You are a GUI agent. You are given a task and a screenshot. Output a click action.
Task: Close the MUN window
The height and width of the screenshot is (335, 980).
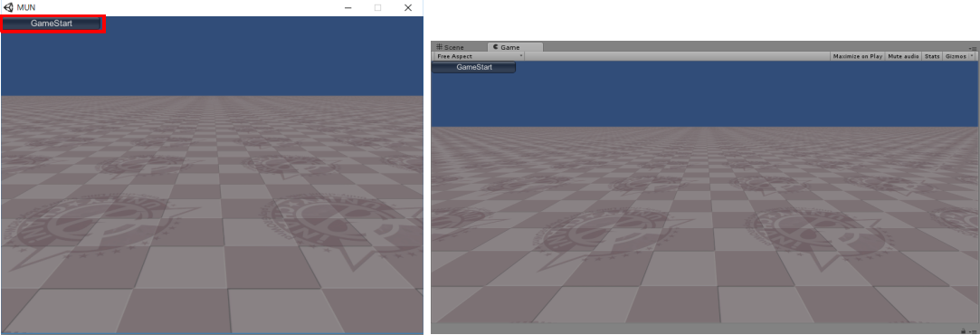[x=407, y=7]
